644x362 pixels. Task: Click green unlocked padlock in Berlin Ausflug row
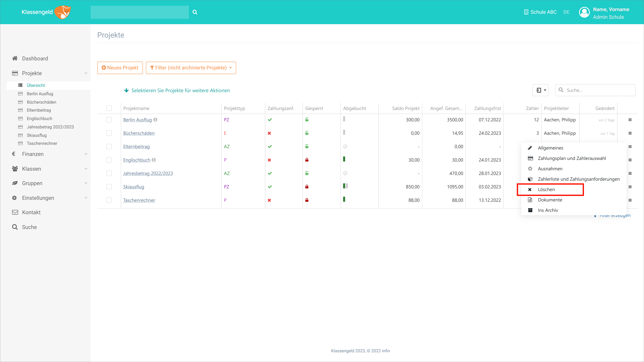[307, 119]
